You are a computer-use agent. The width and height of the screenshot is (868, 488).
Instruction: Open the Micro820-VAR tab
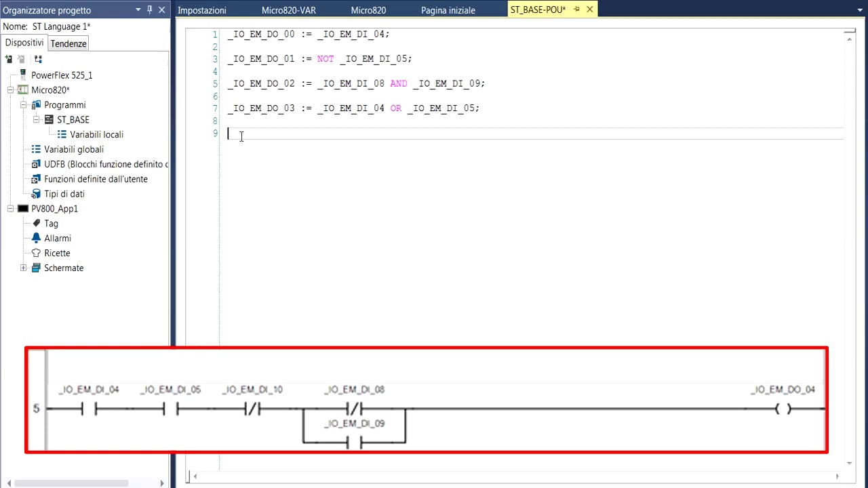point(289,10)
